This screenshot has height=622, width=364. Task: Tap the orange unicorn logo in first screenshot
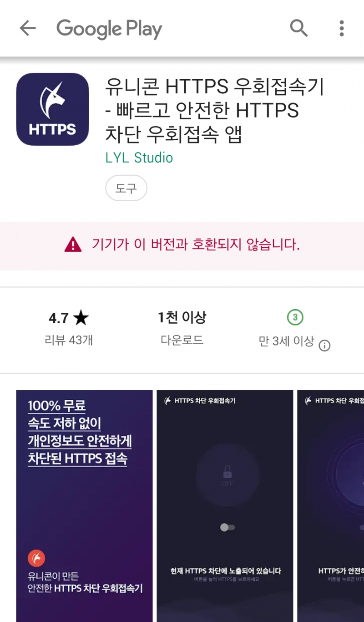coord(36,558)
